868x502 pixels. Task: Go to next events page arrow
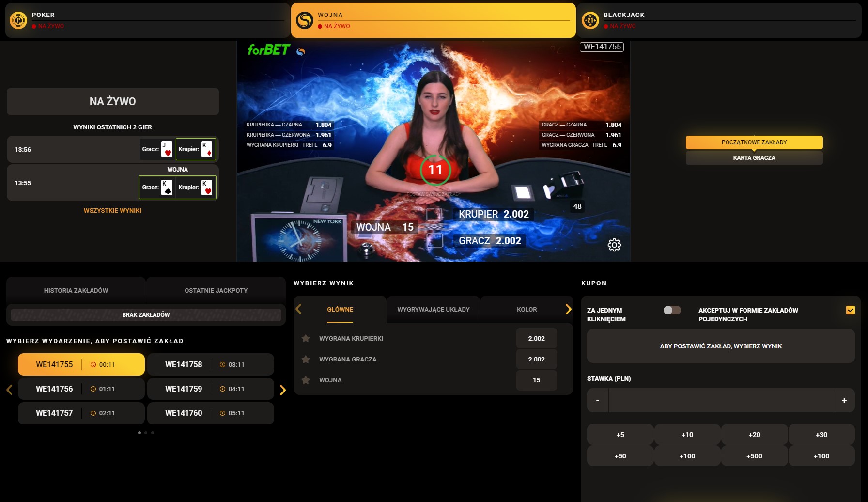(283, 390)
